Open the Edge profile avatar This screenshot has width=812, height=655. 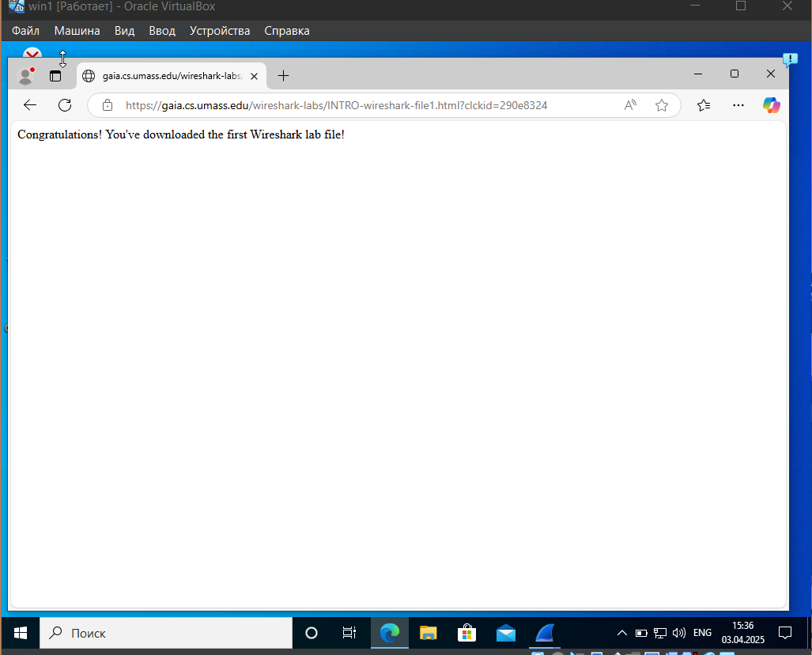25,76
